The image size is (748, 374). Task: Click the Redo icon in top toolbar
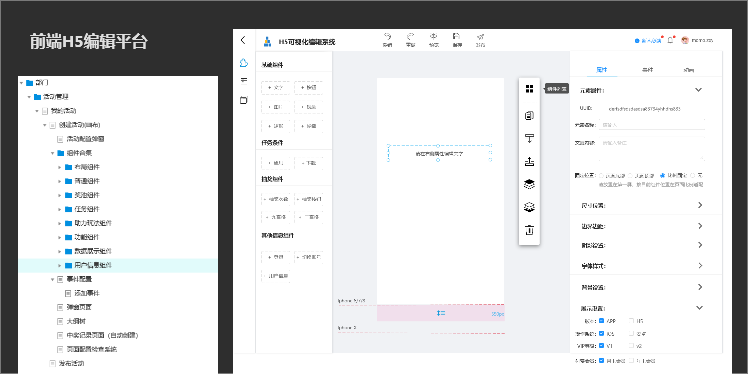pos(410,36)
